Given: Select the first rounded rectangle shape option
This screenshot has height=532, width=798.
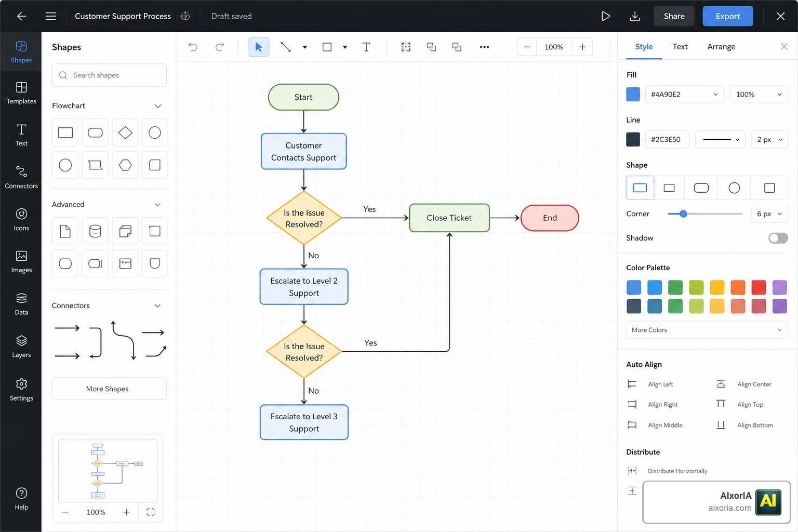Looking at the screenshot, I should (x=640, y=188).
